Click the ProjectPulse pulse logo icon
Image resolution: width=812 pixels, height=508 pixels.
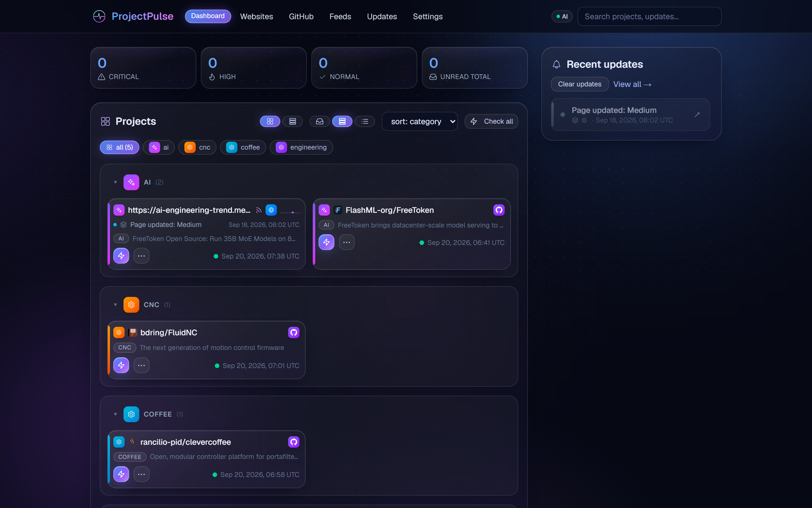tap(99, 16)
